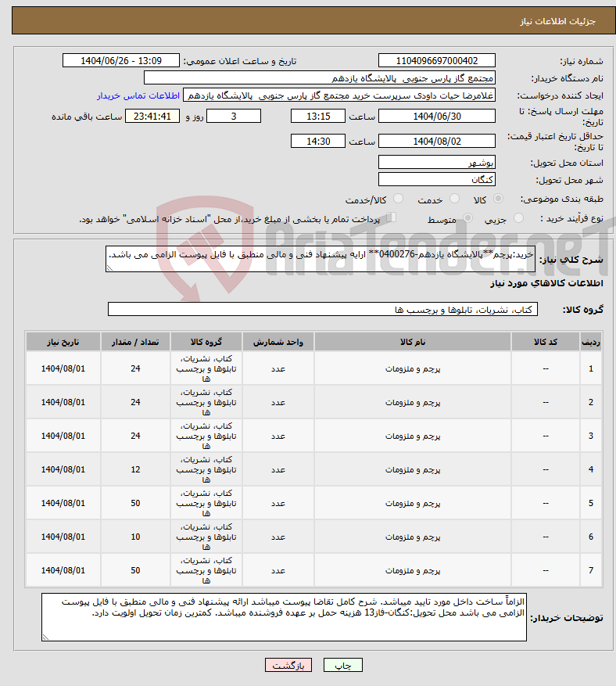This screenshot has height=686, width=616.
Task: Click unit عدد in row 2
Action: click(278, 403)
